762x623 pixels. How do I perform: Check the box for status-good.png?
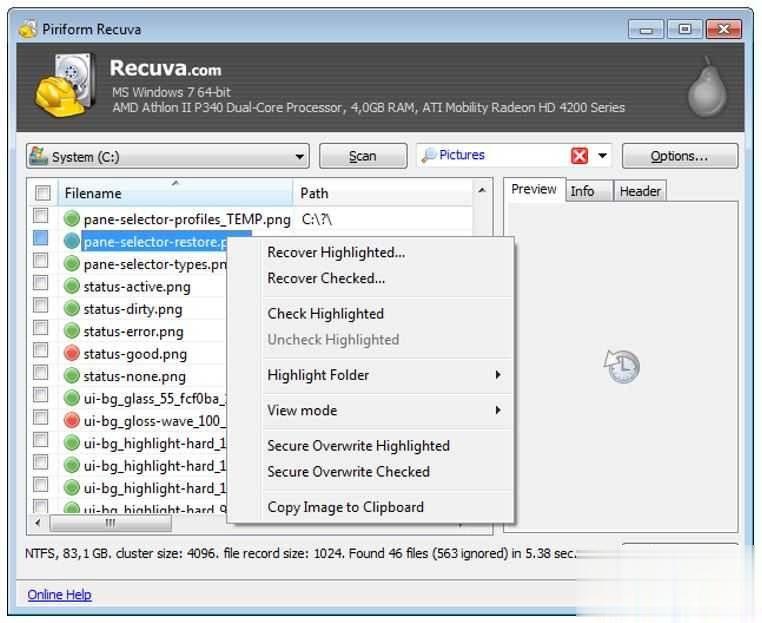[x=40, y=350]
